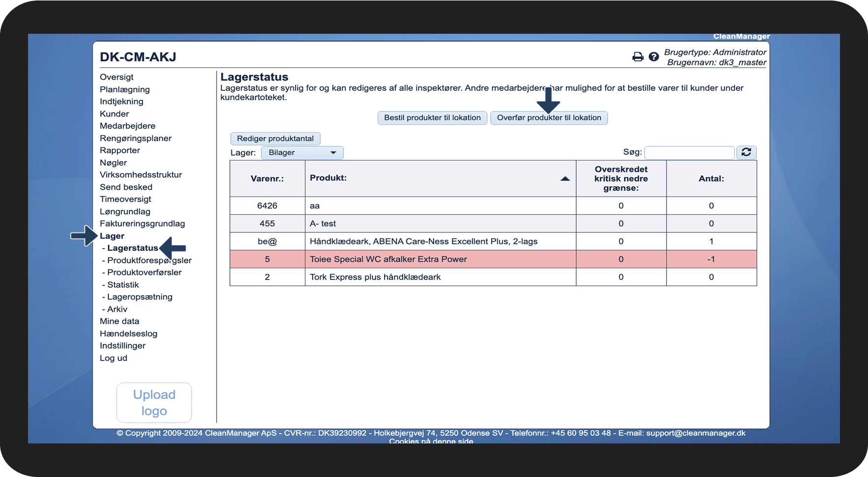Open Mine data in the sidebar
The width and height of the screenshot is (868, 477).
119,321
